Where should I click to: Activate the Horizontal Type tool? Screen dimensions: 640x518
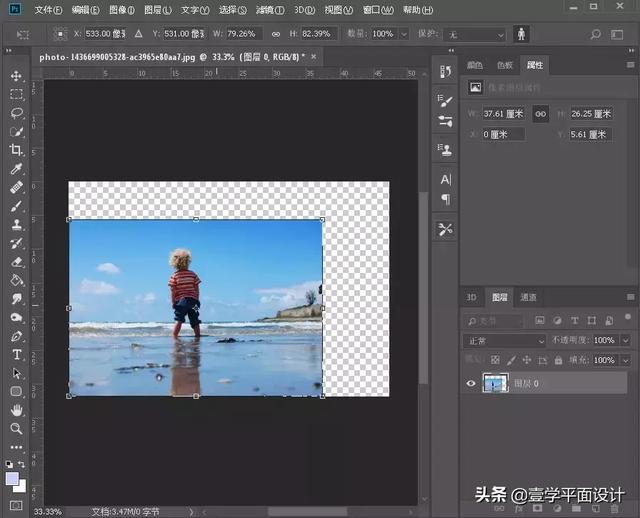click(16, 354)
